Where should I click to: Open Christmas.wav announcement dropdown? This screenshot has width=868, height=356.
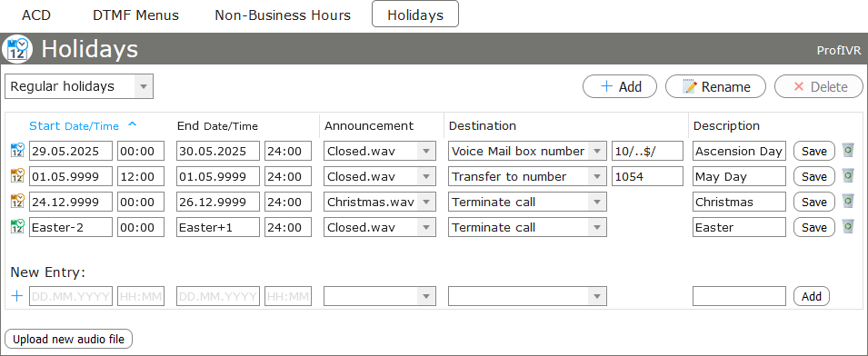point(380,202)
